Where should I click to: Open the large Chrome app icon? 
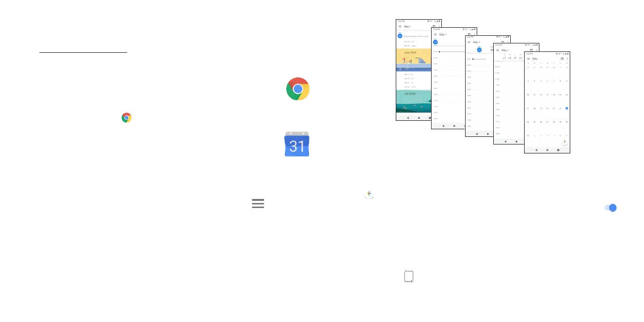298,89
